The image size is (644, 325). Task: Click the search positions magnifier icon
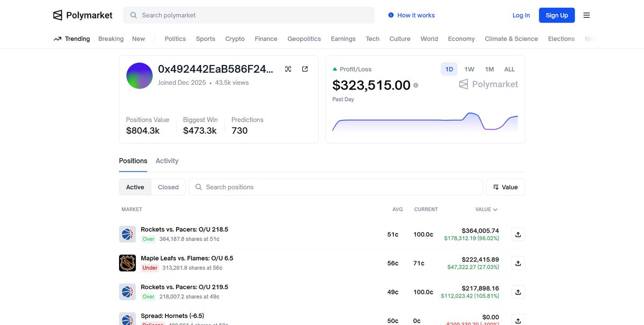coord(199,187)
